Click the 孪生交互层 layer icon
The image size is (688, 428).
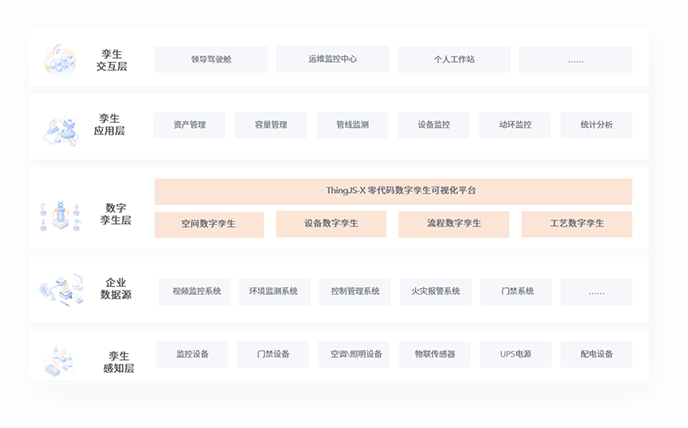60,60
